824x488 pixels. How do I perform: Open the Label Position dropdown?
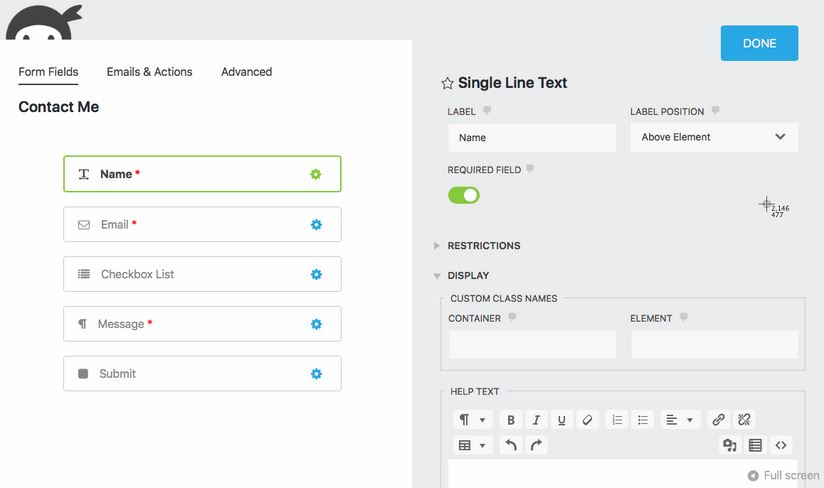[x=714, y=137]
